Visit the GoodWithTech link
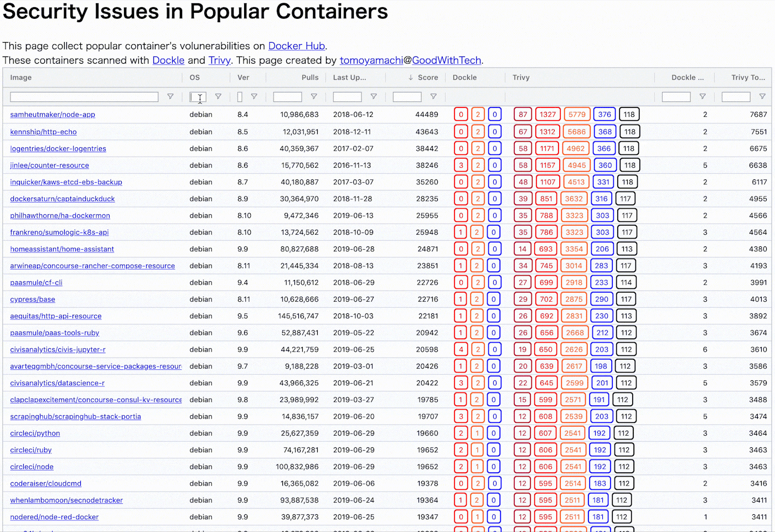The width and height of the screenshot is (775, 532). [447, 60]
